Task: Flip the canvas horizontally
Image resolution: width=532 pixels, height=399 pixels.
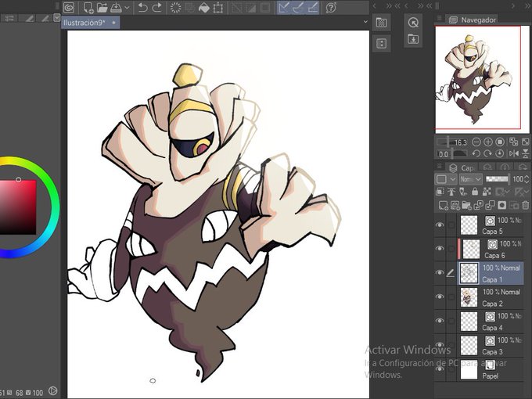Action: [514, 153]
